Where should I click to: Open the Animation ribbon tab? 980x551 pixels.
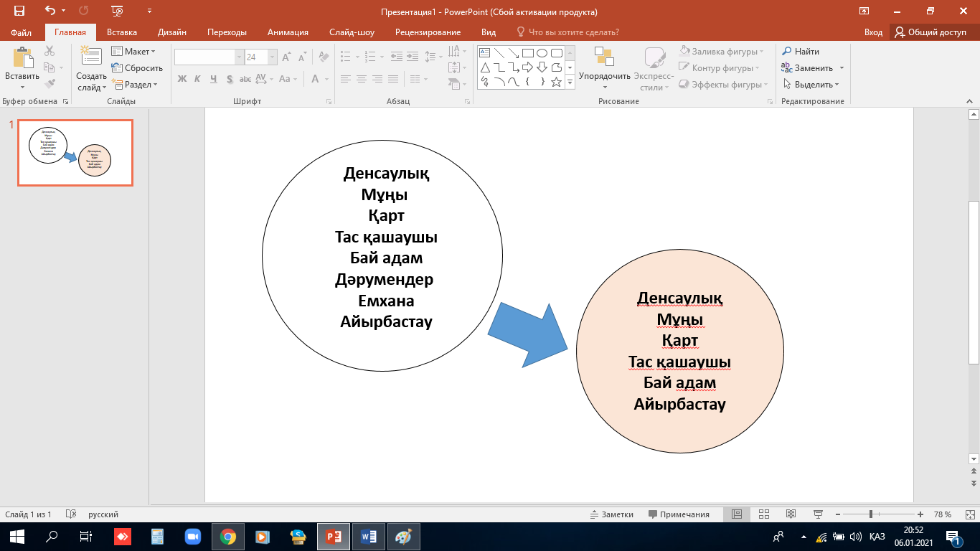(288, 32)
